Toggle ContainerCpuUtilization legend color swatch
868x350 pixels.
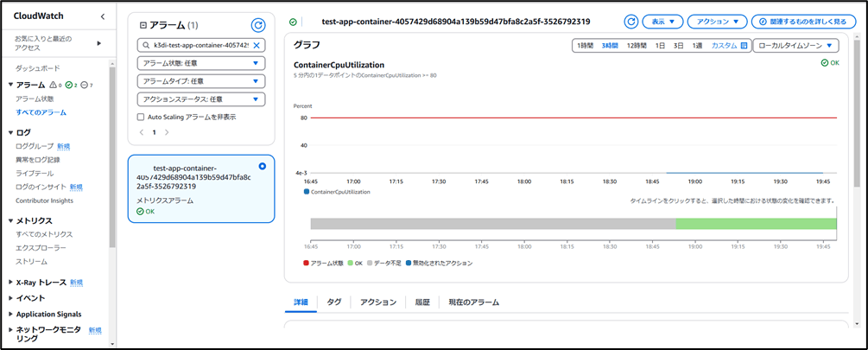click(307, 192)
